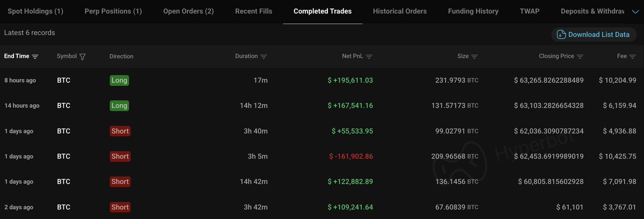
Task: Switch to the Historical Orders tab
Action: click(400, 11)
